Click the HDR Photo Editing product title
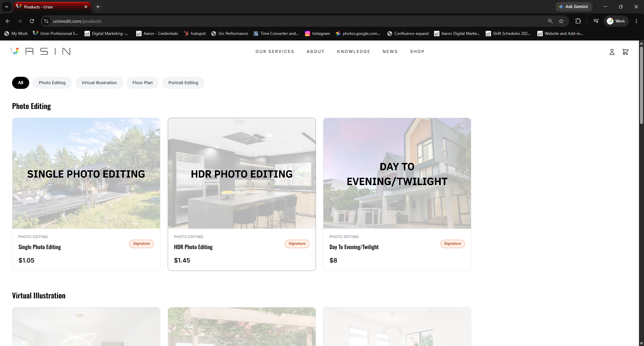The image size is (644, 346). [x=193, y=247]
